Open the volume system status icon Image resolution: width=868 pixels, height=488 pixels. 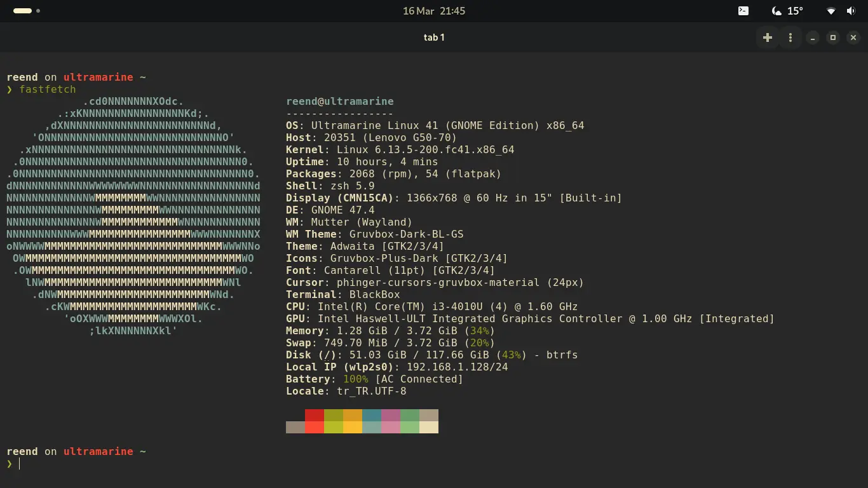tap(851, 11)
